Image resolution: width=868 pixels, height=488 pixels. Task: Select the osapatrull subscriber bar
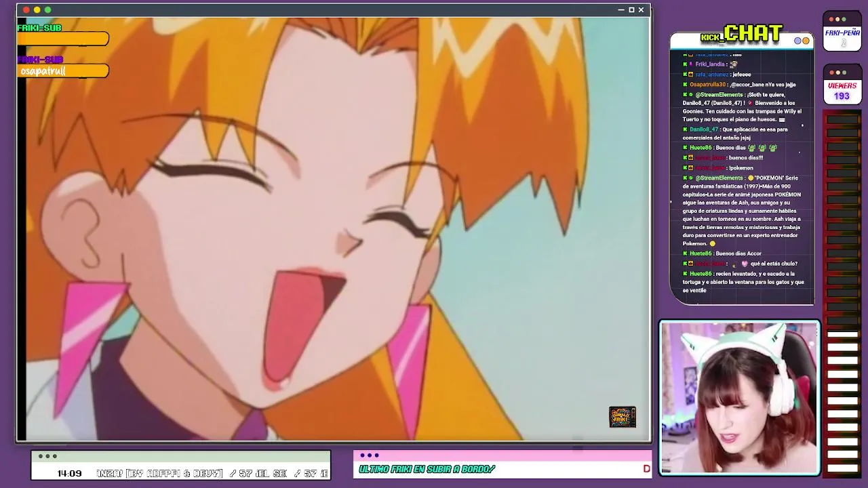pyautogui.click(x=62, y=71)
